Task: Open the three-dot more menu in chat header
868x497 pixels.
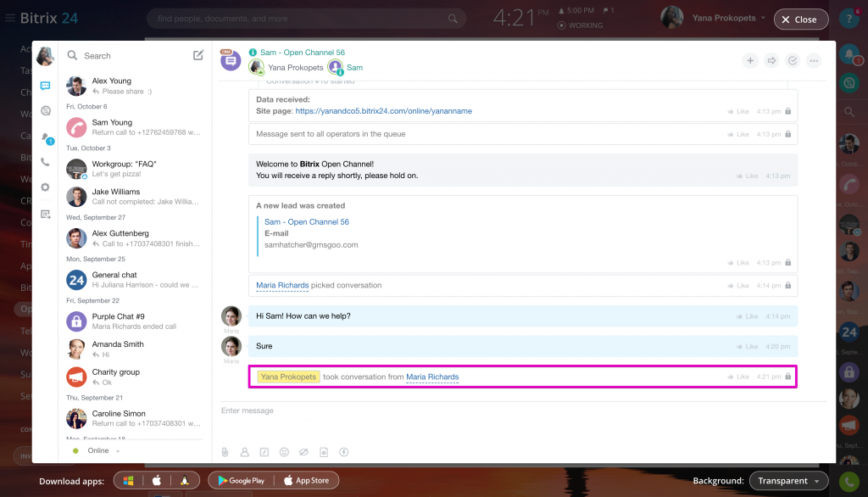Action: point(814,61)
